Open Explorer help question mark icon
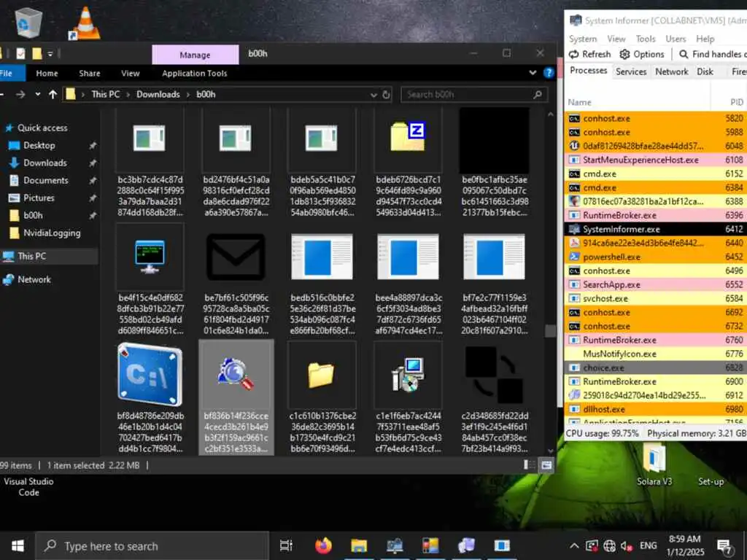This screenshot has width=747, height=560. coord(549,73)
